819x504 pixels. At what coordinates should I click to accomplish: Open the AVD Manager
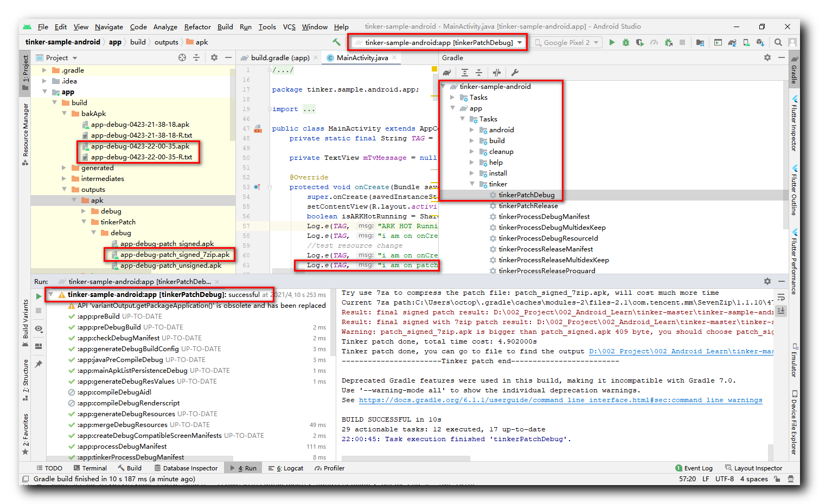point(746,42)
